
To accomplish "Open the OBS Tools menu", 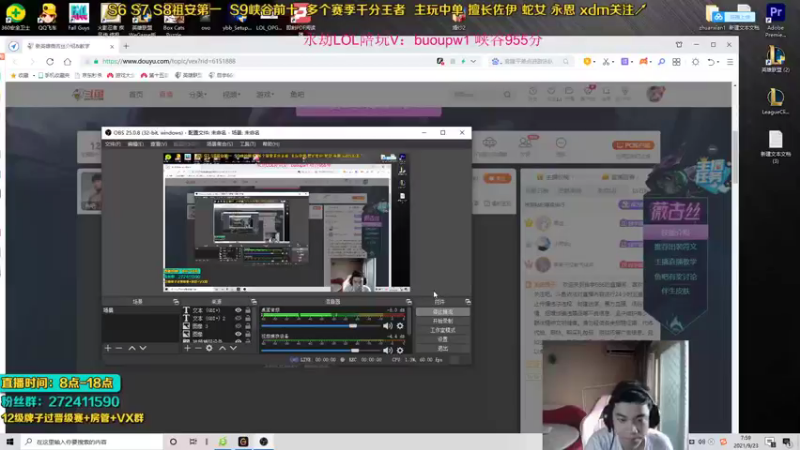I will click(247, 144).
